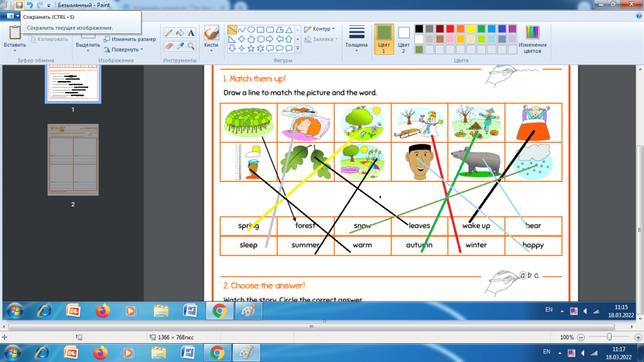Image resolution: width=644 pixels, height=362 pixels.
Task: Open the Толщина line thickness dropdown
Action: (356, 38)
